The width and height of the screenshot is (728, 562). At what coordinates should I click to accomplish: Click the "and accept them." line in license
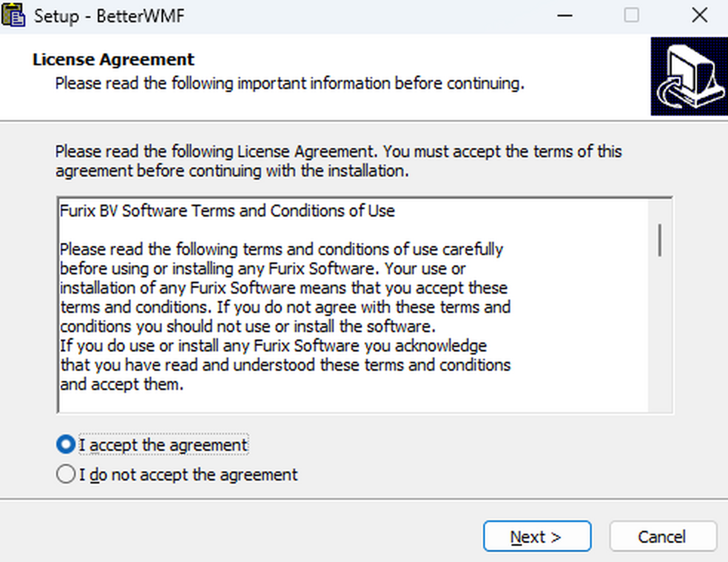(x=121, y=385)
